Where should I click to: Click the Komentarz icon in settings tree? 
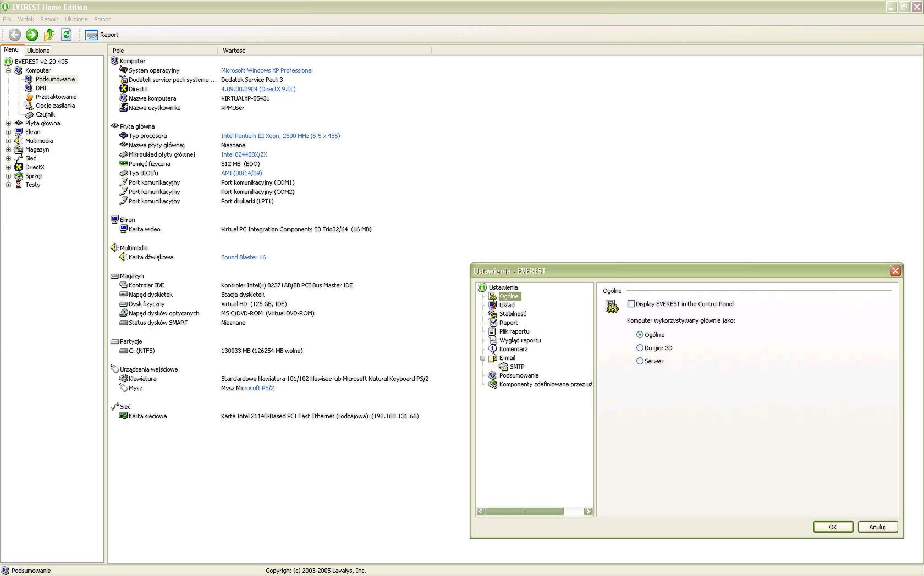pos(493,349)
